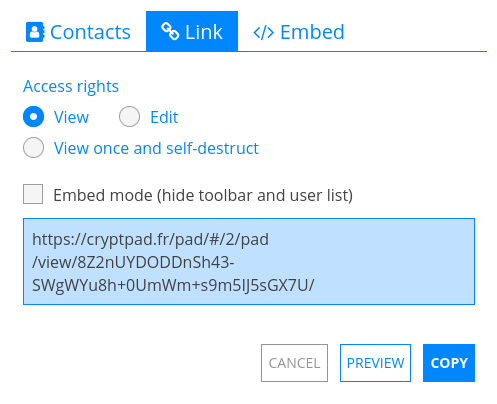Click the 'Embed mode (hide toolbar and user list)' label
This screenshot has height=404, width=497.
(x=203, y=195)
